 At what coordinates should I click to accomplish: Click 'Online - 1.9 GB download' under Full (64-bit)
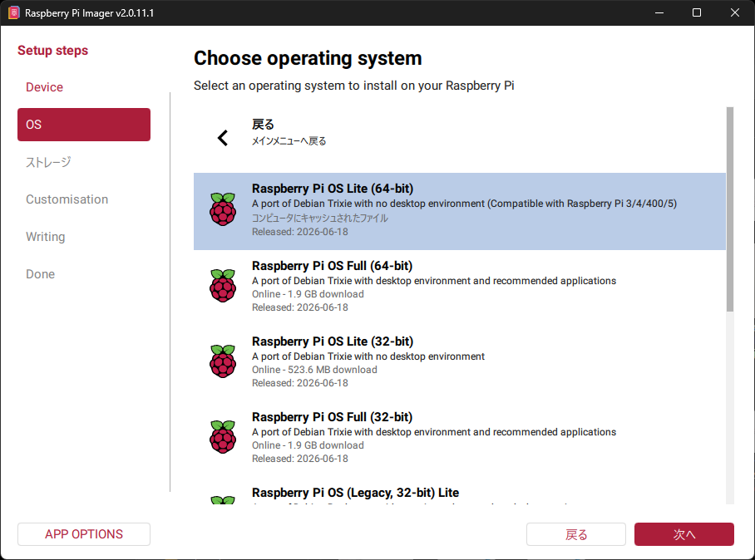(308, 294)
